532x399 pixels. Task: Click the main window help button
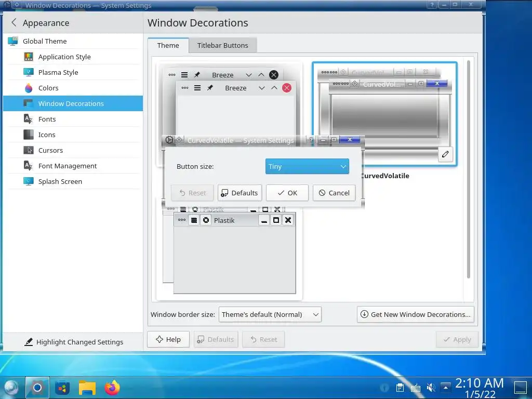[432, 5]
